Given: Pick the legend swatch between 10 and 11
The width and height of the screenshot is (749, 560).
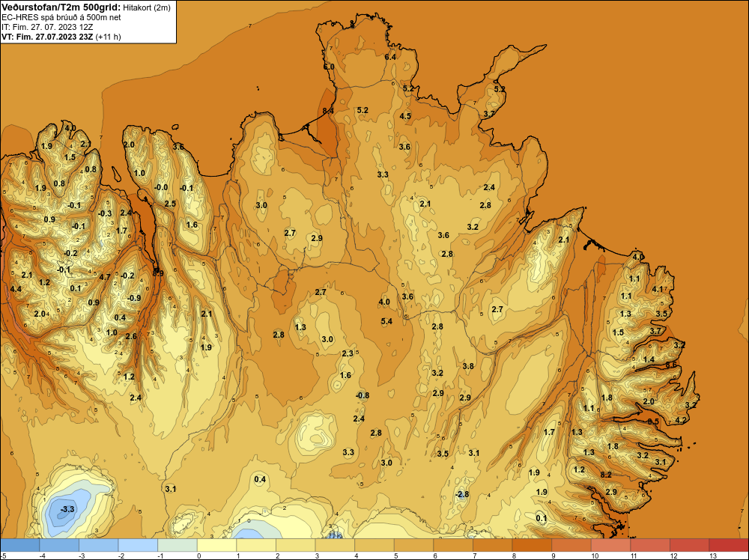Looking at the screenshot, I should point(611,545).
